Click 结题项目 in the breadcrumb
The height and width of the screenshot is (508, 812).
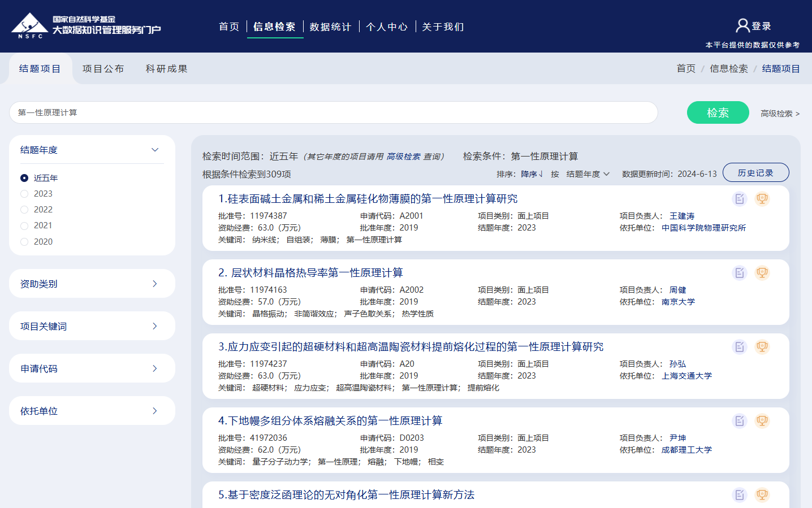pyautogui.click(x=781, y=68)
